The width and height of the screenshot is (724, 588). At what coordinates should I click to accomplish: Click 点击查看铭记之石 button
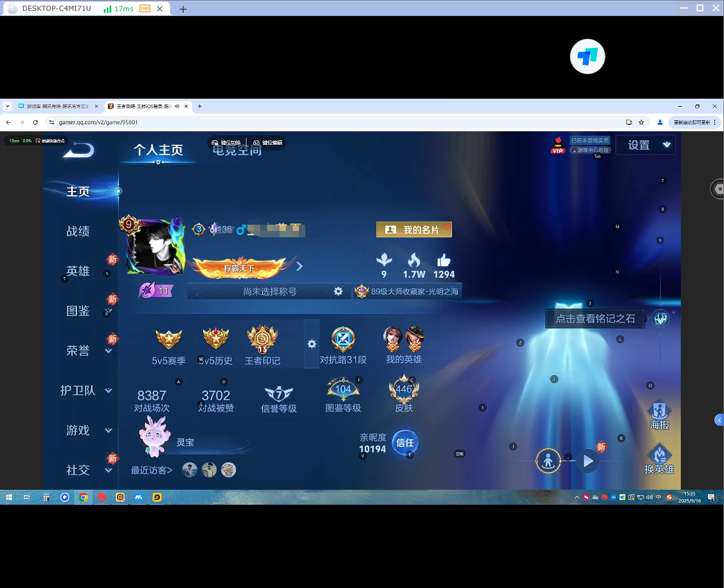pos(595,319)
